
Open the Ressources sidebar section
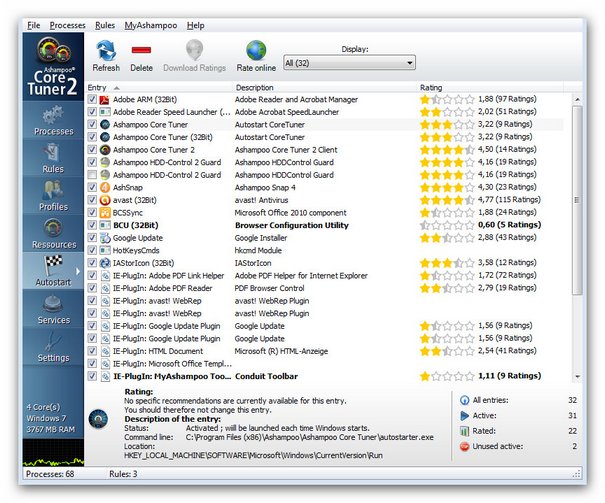tap(53, 233)
